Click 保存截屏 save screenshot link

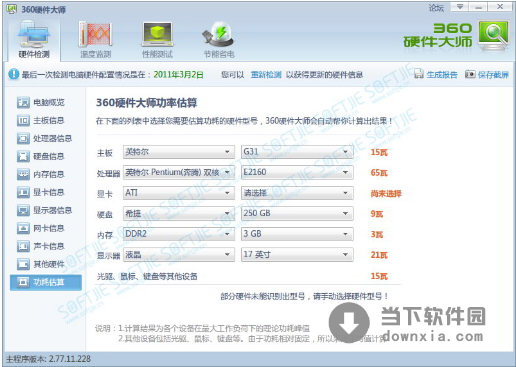[x=493, y=74]
